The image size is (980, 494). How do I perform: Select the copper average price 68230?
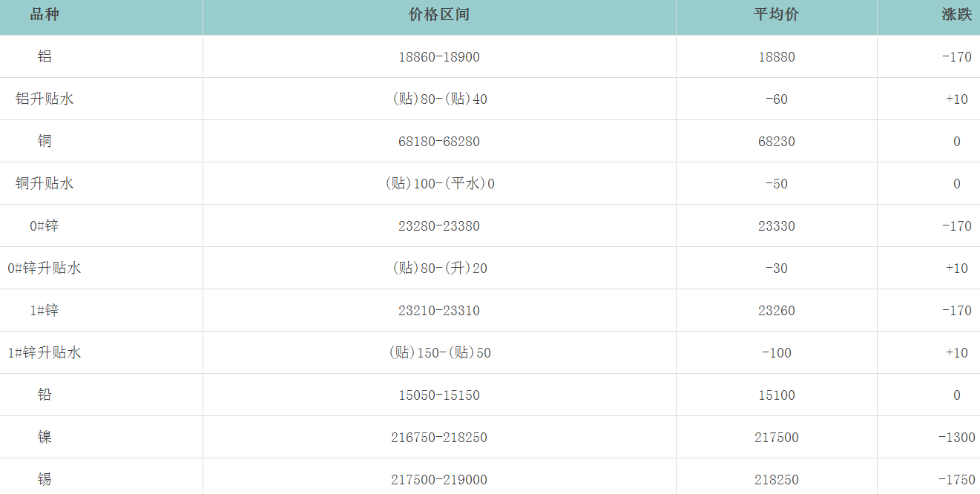776,142
